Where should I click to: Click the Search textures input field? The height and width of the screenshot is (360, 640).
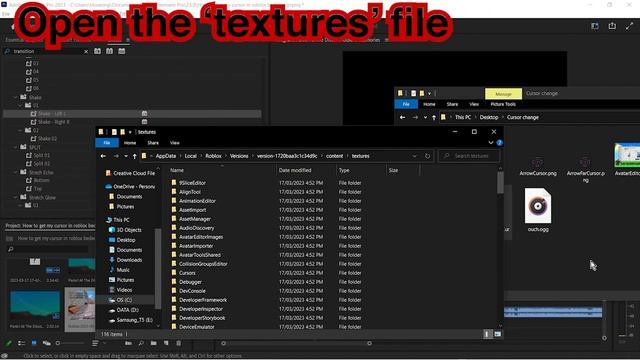point(469,156)
